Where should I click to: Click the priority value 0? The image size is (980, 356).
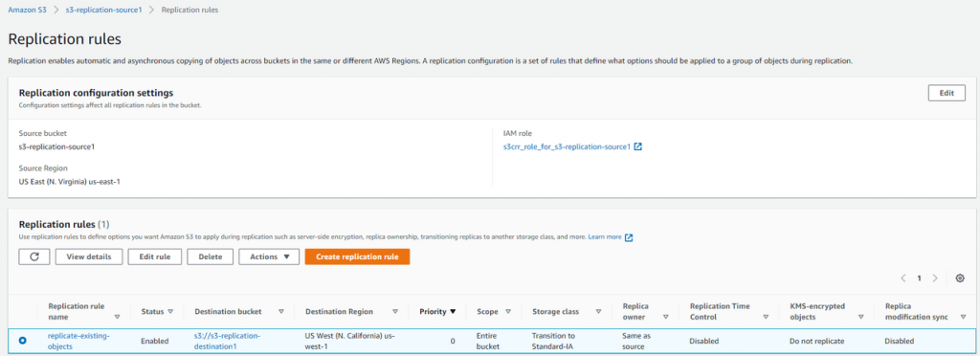pyautogui.click(x=453, y=342)
